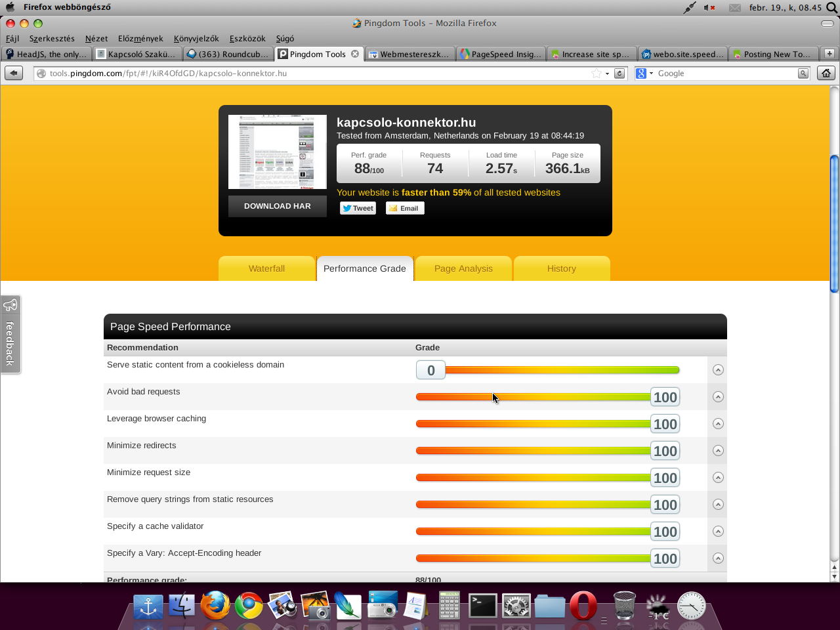
Task: Click the weather icon showing -1°C in dock
Action: point(658,607)
